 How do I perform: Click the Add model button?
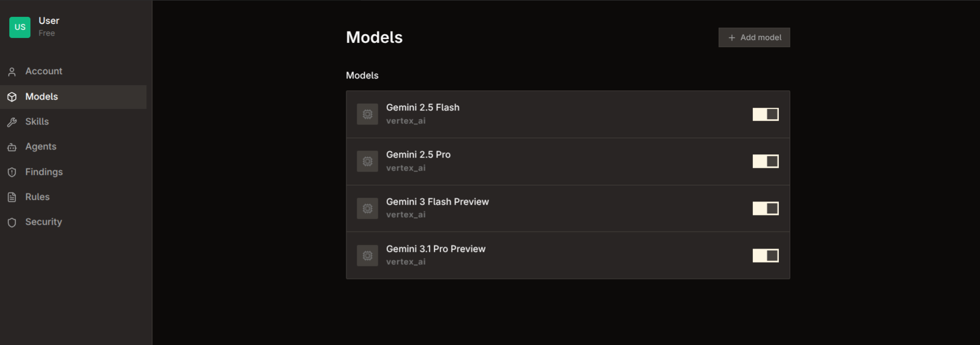[x=754, y=37]
